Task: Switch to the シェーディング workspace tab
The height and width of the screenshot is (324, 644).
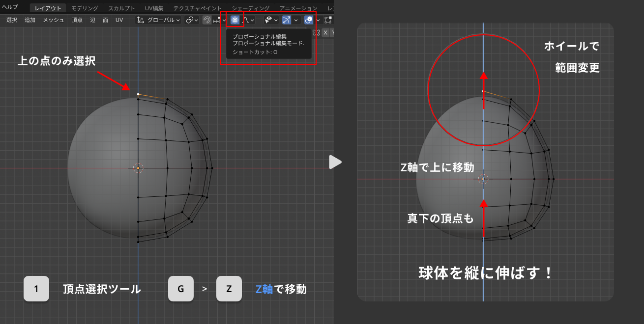Action: point(251,8)
